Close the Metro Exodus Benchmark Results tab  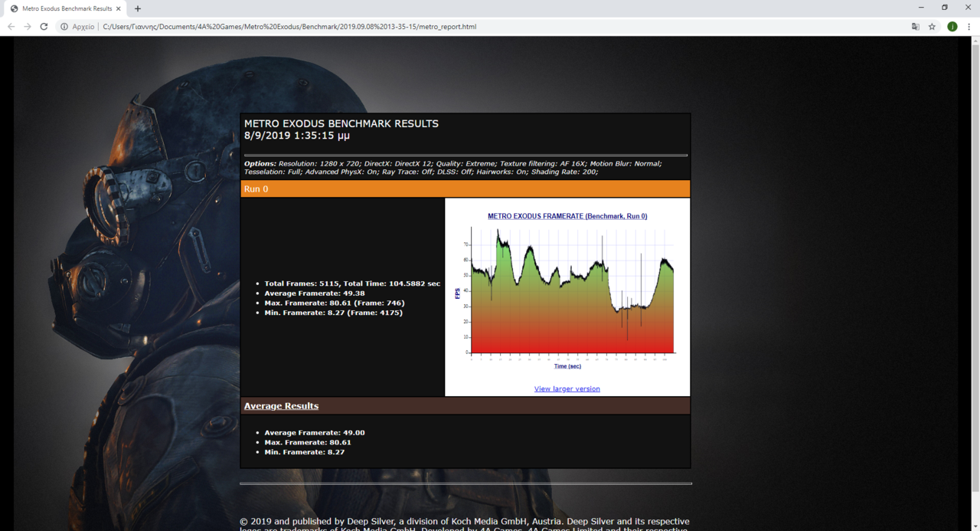coord(119,8)
